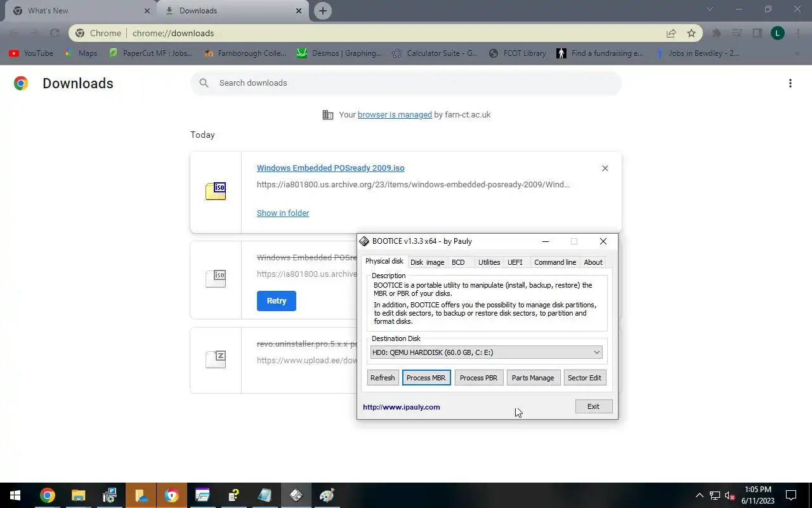
Task: Click the BOOTICE taskbar icon
Action: (x=296, y=495)
